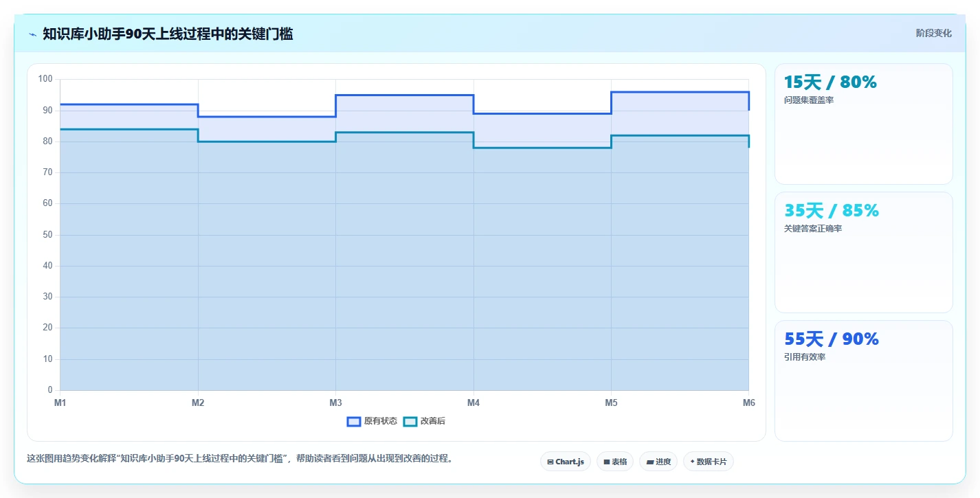Image resolution: width=980 pixels, height=498 pixels.
Task: Click the M5 x-axis label
Action: pos(611,403)
